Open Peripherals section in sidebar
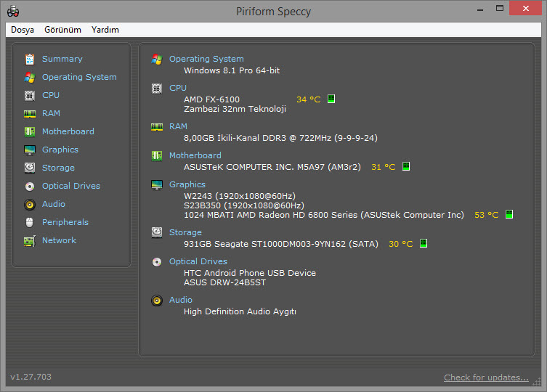 [x=65, y=222]
